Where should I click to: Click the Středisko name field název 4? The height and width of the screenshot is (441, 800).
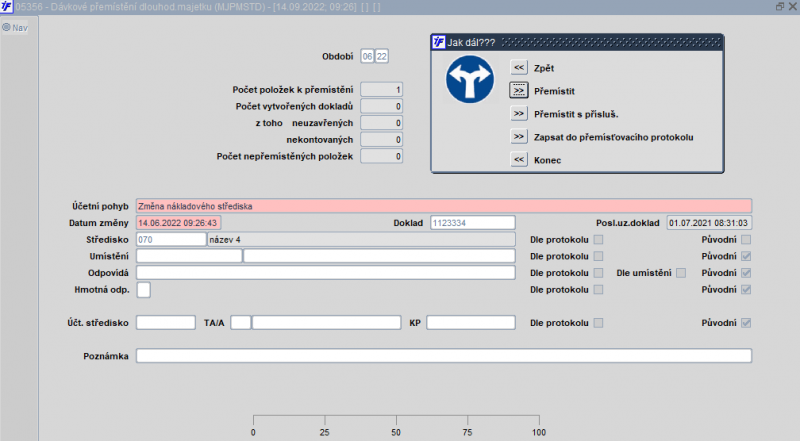coord(361,239)
